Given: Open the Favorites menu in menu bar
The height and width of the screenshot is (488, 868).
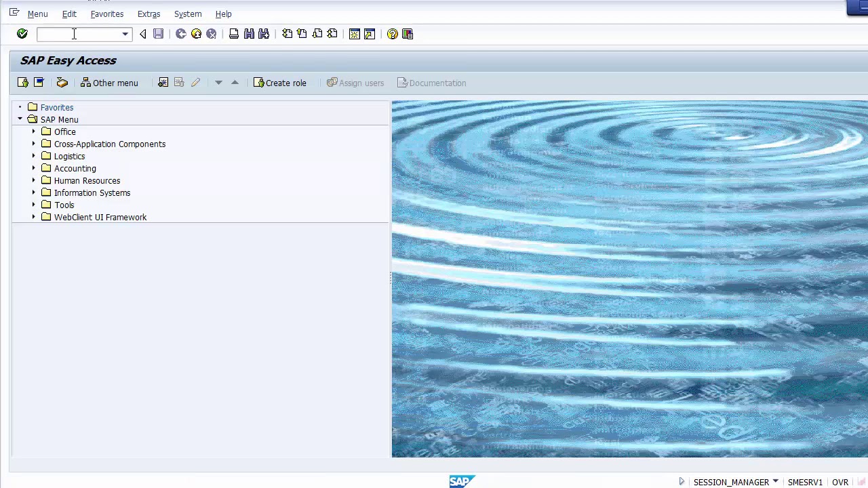Looking at the screenshot, I should coord(107,14).
